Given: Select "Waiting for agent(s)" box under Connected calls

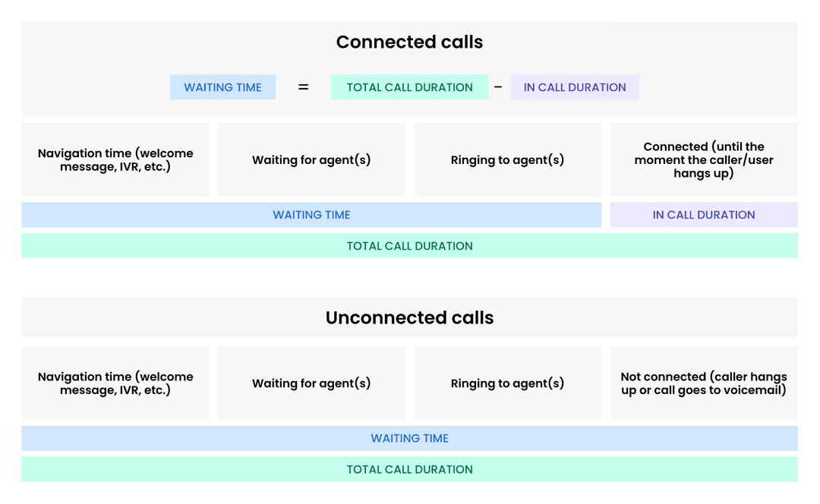Looking at the screenshot, I should pyautogui.click(x=311, y=160).
